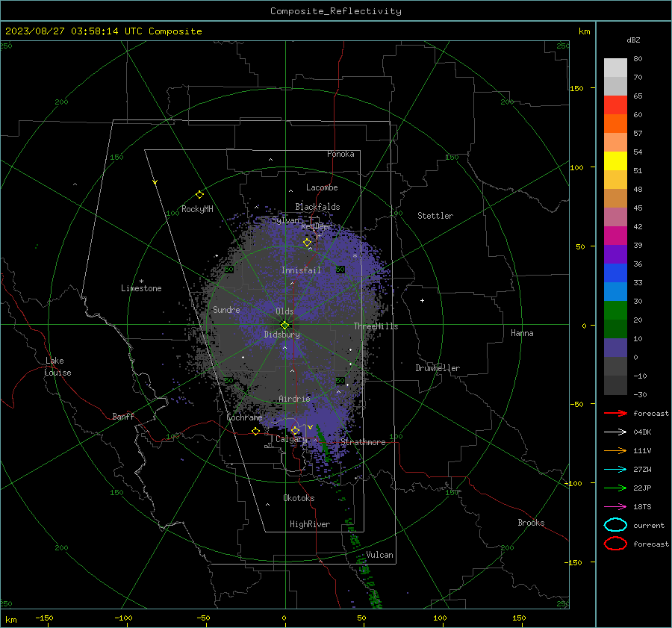Viewport: 672px width, 628px height.
Task: Click the Lake Louise label
Action: pyautogui.click(x=57, y=367)
